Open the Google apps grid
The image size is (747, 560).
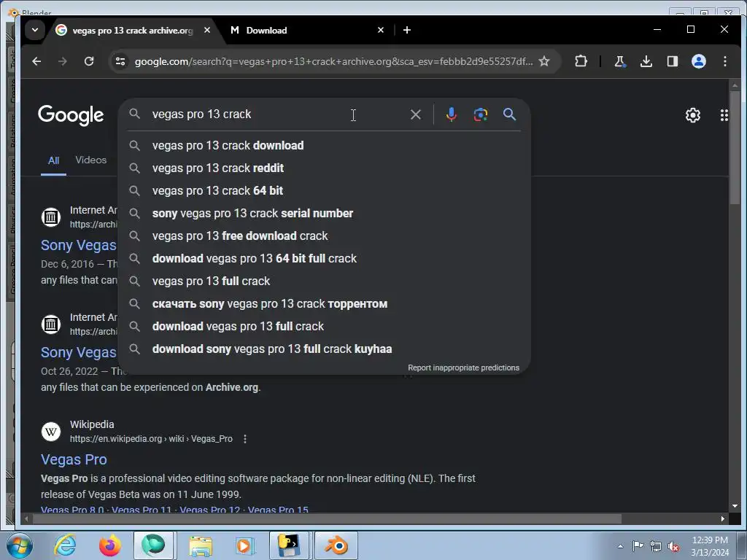tap(724, 114)
